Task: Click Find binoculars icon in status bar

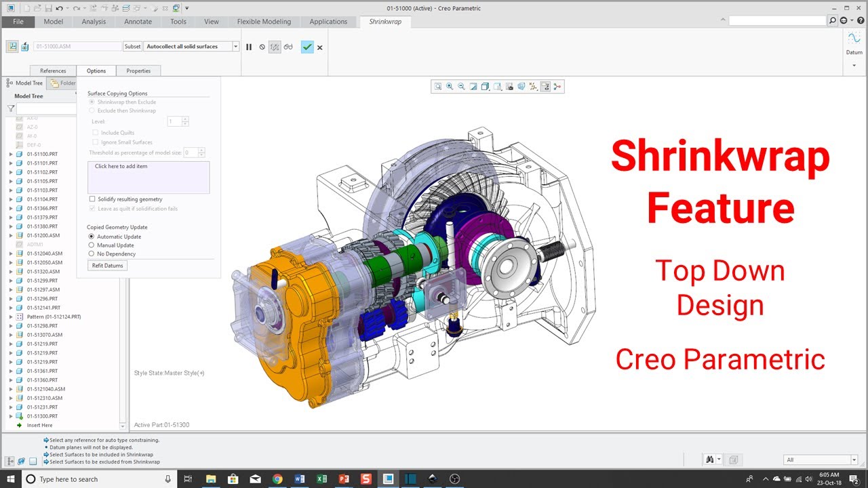Action: 710,460
